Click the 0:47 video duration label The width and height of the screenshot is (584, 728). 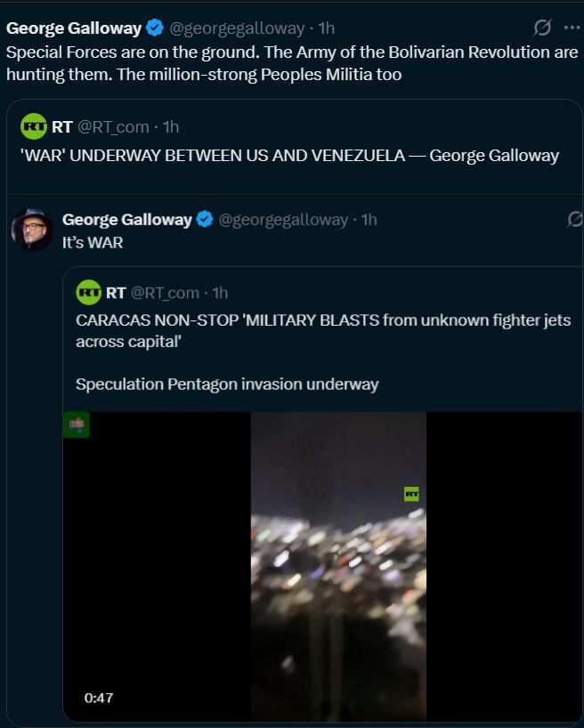[x=99, y=698]
